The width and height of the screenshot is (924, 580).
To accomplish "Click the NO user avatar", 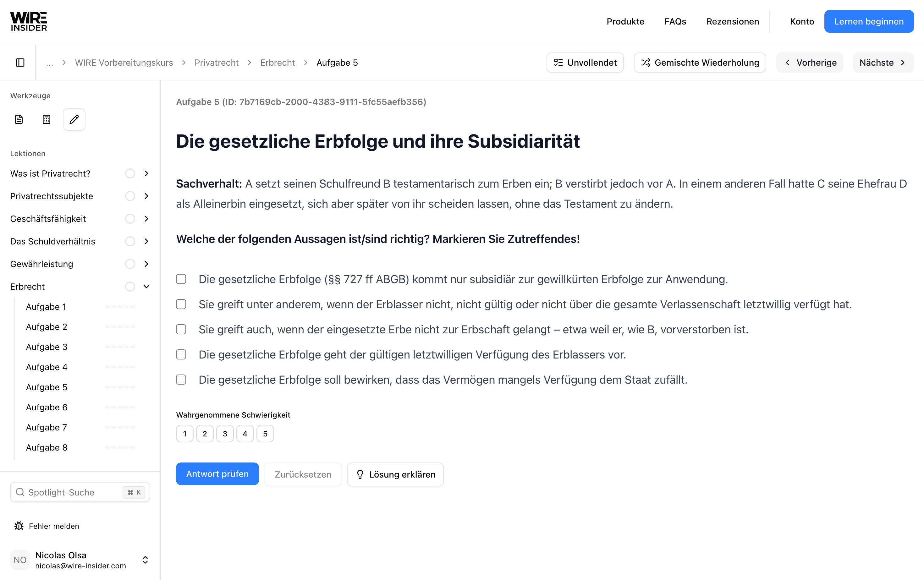I will 20,560.
